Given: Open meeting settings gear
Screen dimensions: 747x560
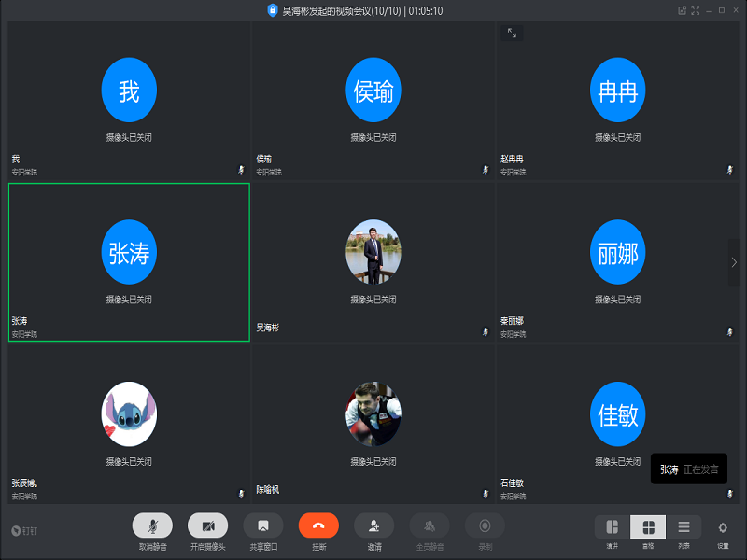Looking at the screenshot, I should tap(723, 527).
